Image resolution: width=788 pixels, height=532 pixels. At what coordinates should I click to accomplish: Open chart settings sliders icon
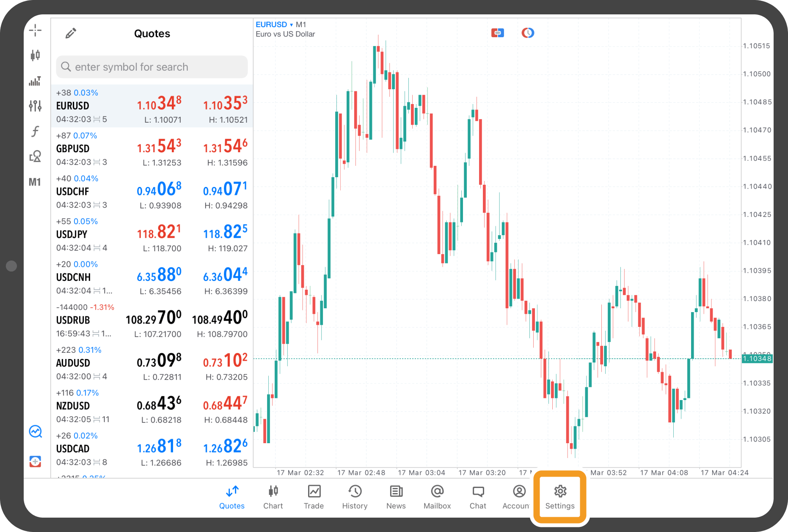tap(36, 106)
